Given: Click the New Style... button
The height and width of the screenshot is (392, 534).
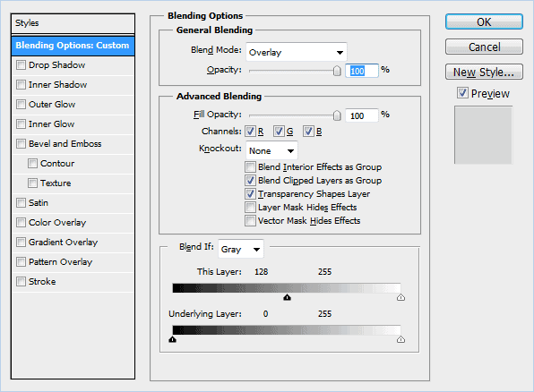Looking at the screenshot, I should (x=484, y=72).
